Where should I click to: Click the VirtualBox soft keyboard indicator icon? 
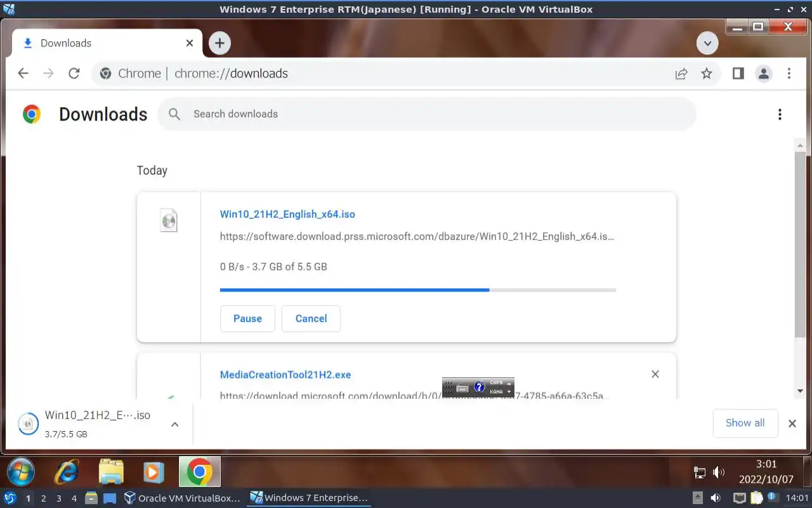(462, 387)
